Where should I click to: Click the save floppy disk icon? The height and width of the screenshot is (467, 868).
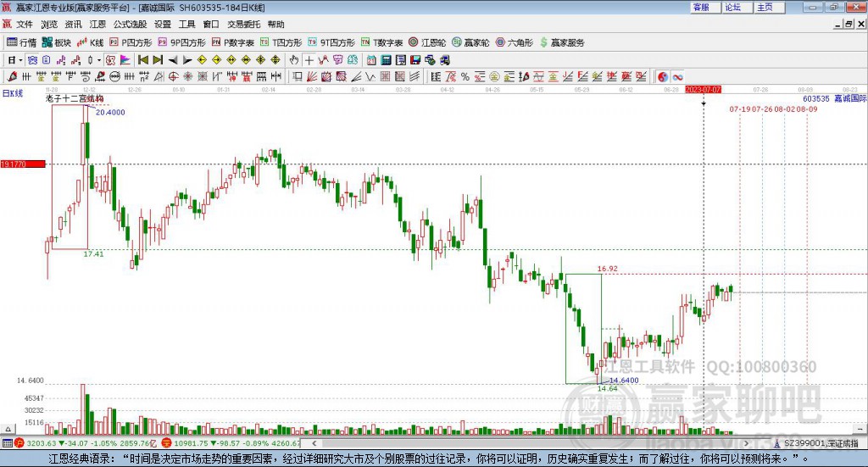click(x=415, y=60)
